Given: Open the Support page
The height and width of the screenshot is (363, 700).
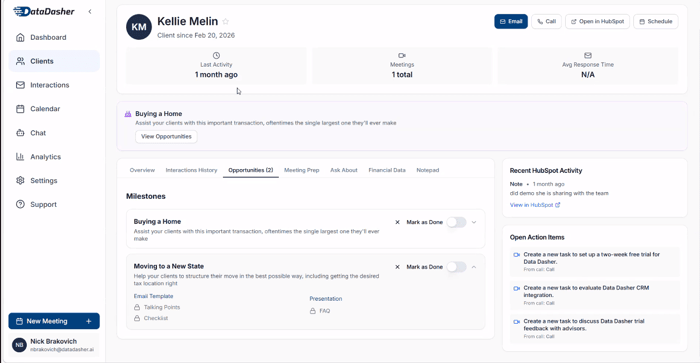Looking at the screenshot, I should tap(54, 204).
